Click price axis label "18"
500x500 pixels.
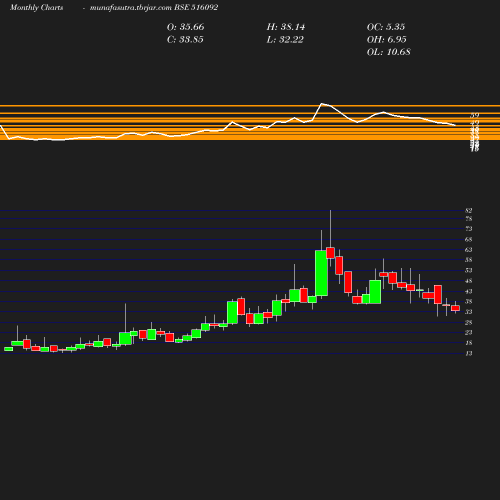pos(469,343)
